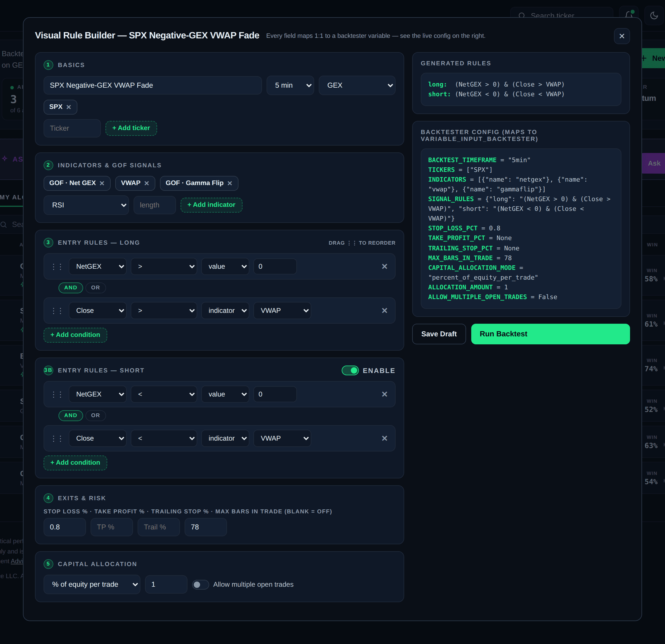This screenshot has height=644, width=665.
Task: Grab drag handle of short NetGEX row
Action: tap(57, 394)
